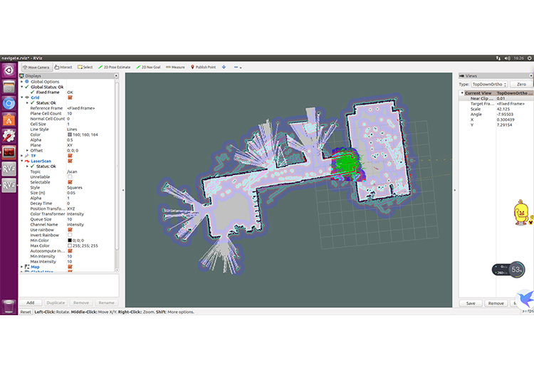Click the LaserScan Topic field /scan
The height and width of the screenshot is (392, 534).
point(72,171)
